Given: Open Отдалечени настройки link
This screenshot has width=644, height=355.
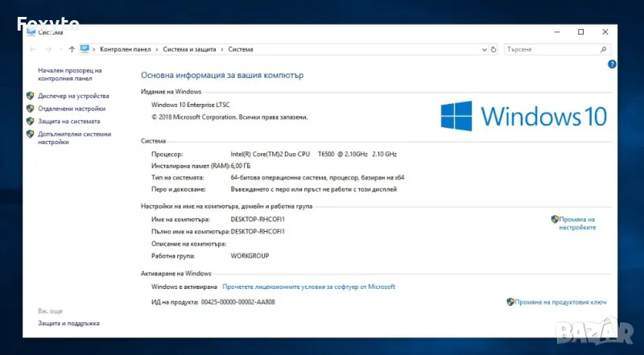Looking at the screenshot, I should click(71, 109).
